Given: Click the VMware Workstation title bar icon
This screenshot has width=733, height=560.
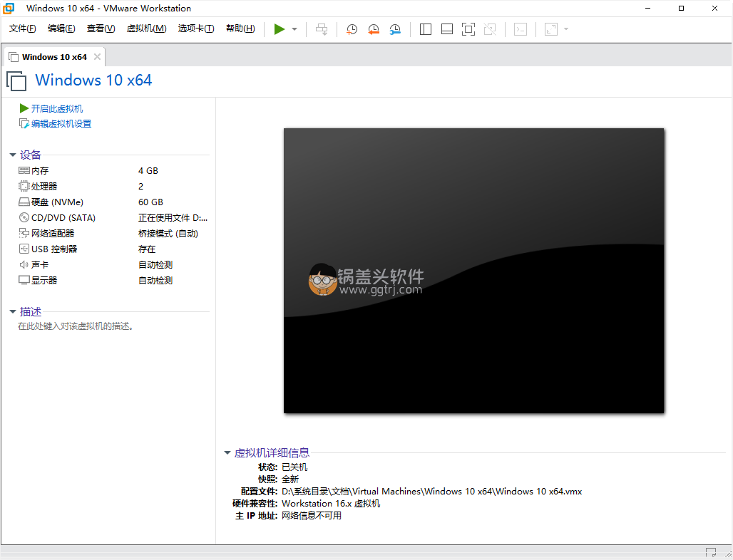Looking at the screenshot, I should (x=9, y=9).
